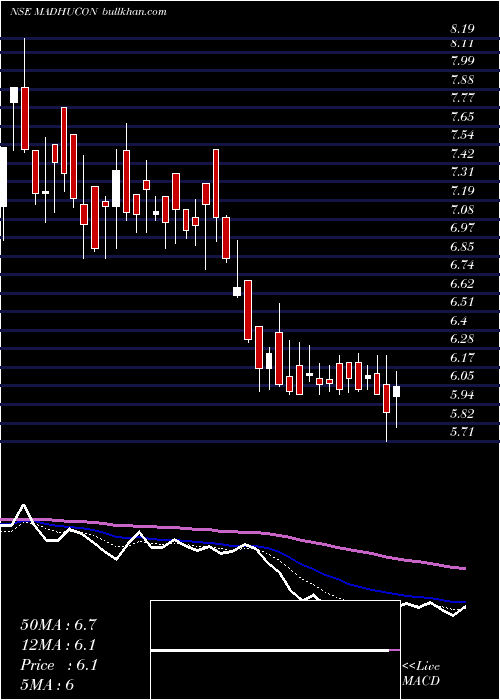This screenshot has height=700, width=500.
Task: Click the tallest red candlestick with highest wick
Action: pos(25,118)
